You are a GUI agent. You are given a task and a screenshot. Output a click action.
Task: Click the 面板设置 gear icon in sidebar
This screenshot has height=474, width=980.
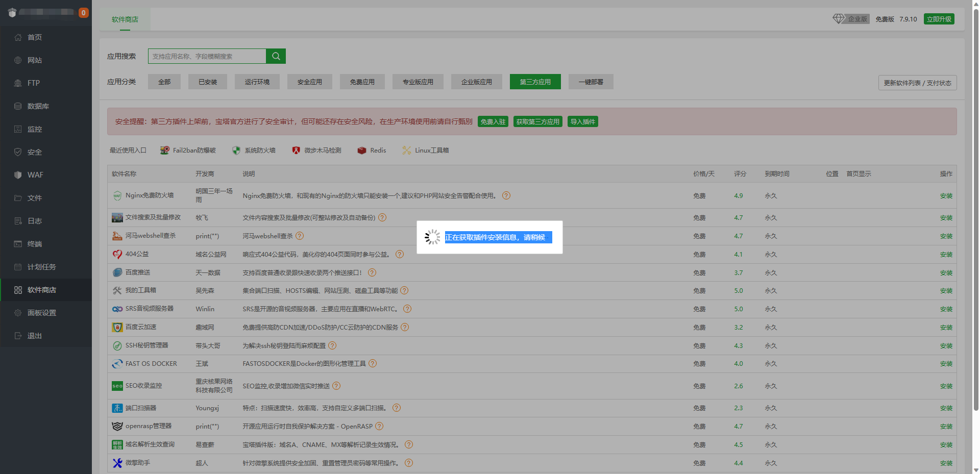pyautogui.click(x=18, y=313)
